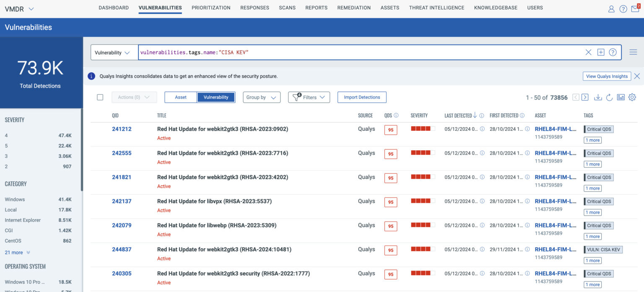The width and height of the screenshot is (644, 292).
Task: Open the hamburger menu beside the search bar
Action: click(x=633, y=52)
